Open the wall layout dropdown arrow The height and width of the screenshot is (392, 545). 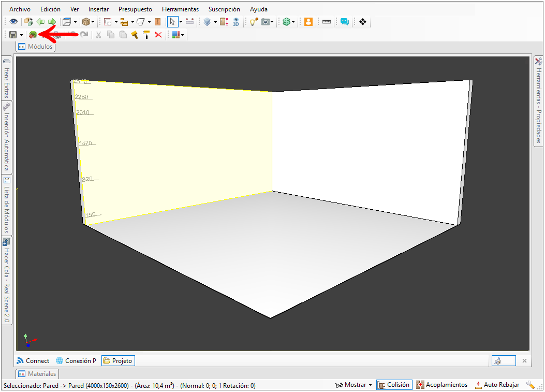pyautogui.click(x=116, y=22)
